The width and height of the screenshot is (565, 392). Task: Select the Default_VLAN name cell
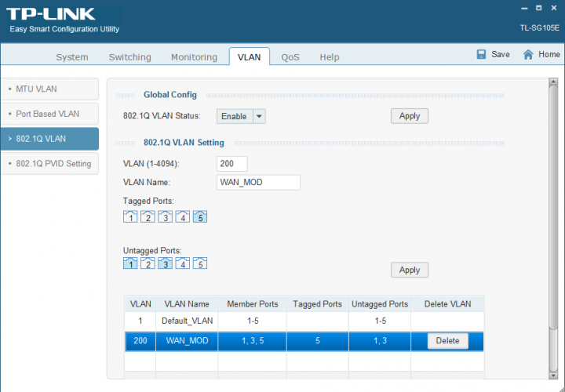pos(187,321)
